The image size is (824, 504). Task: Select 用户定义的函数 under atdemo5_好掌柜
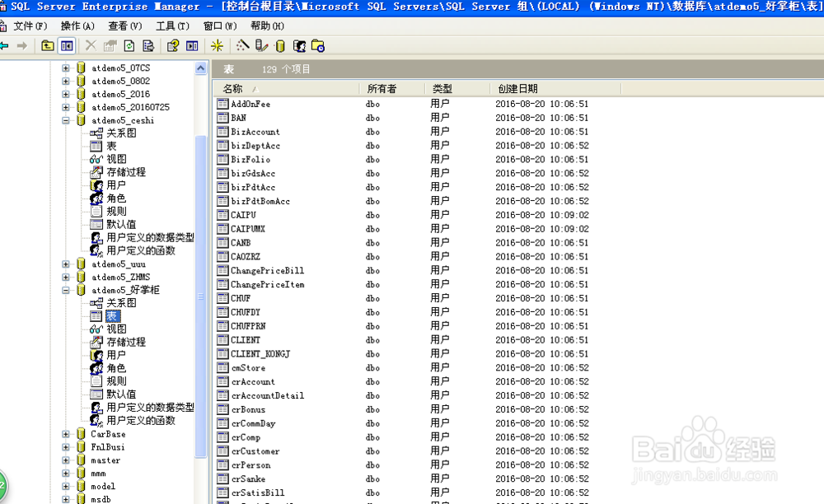click(141, 421)
